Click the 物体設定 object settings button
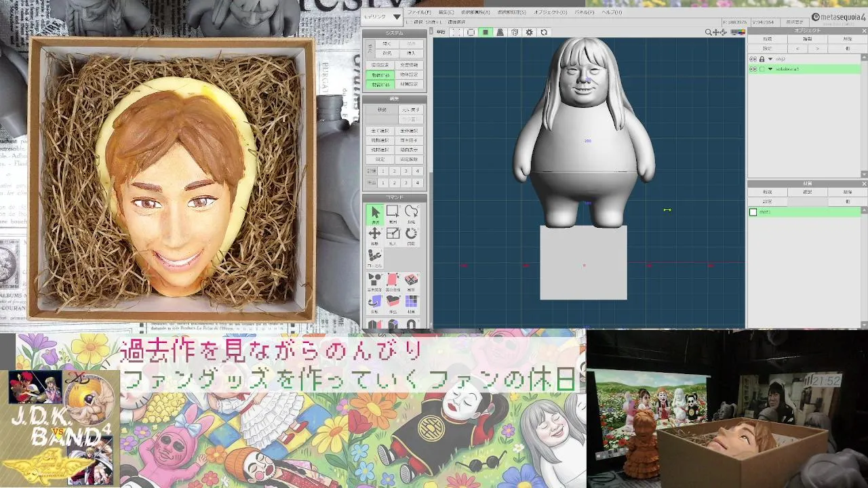 click(409, 75)
